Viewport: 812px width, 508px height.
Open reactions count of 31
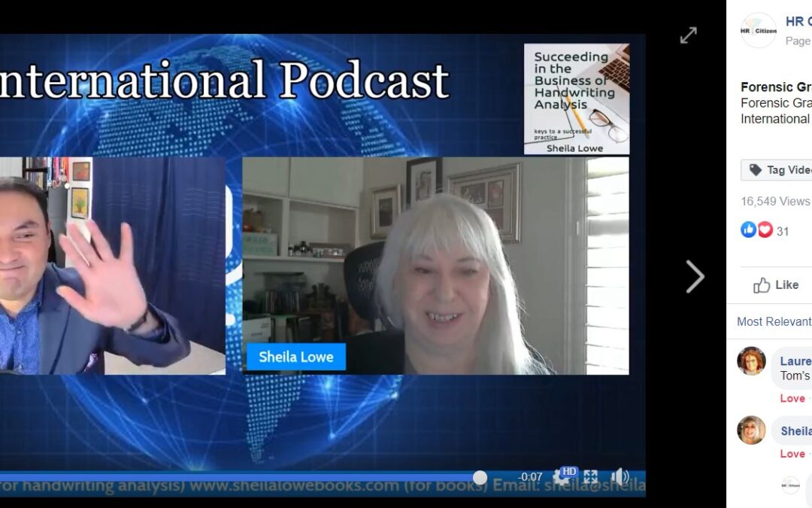(783, 231)
